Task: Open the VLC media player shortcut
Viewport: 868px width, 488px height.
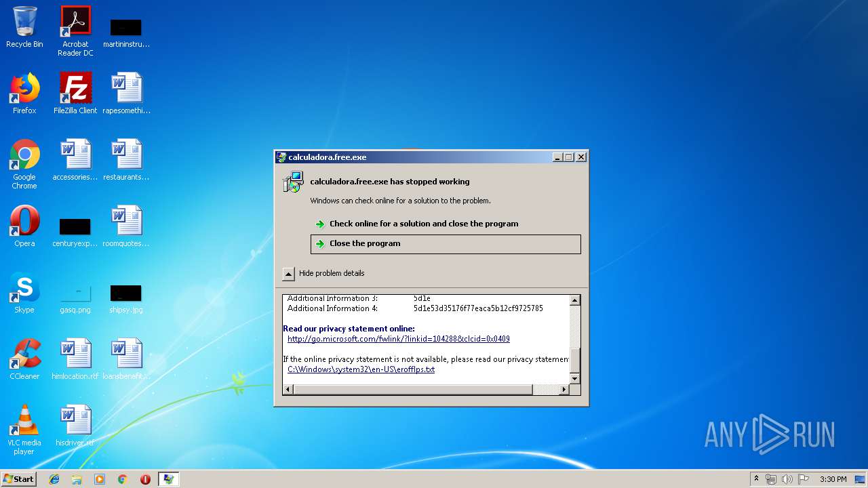Action: [x=24, y=430]
